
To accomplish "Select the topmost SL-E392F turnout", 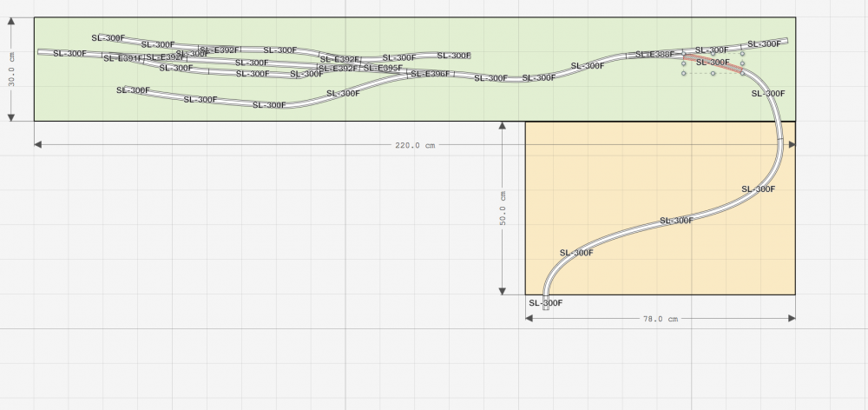I will point(220,50).
